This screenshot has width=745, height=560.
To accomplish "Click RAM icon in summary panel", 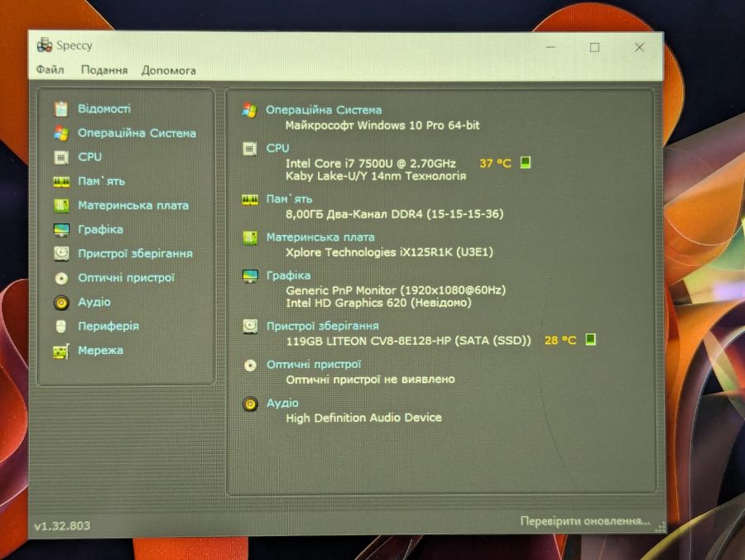I will point(250,199).
